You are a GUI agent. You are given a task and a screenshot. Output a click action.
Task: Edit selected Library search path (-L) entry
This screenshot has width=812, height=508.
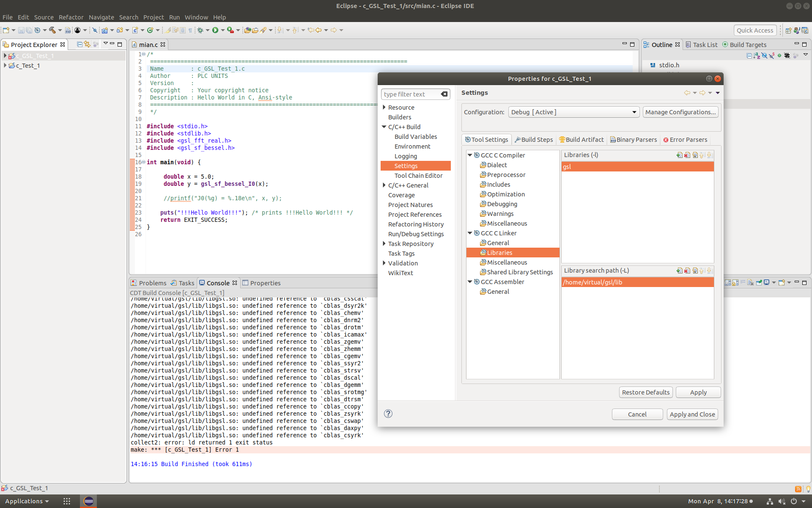click(x=694, y=271)
